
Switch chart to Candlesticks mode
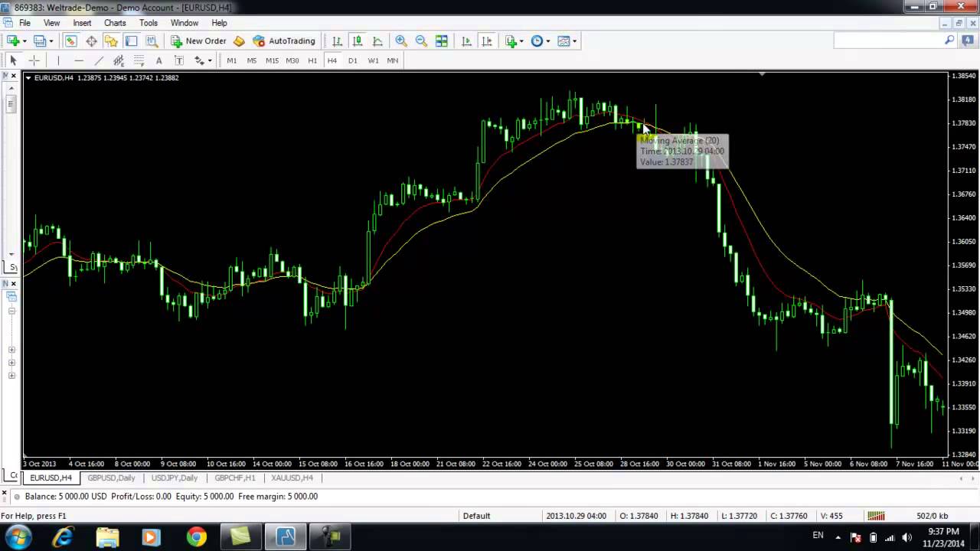[x=357, y=41]
